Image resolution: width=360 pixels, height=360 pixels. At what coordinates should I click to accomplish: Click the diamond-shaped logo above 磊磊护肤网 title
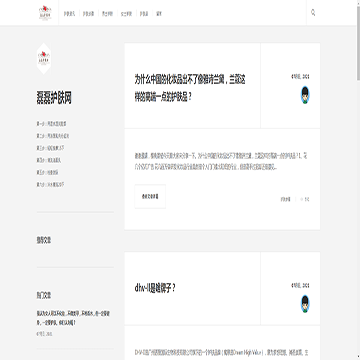44,58
